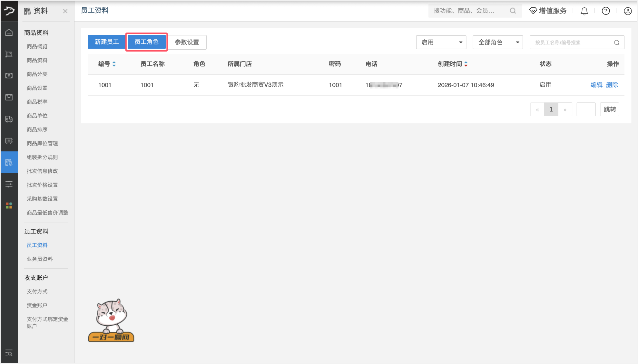This screenshot has width=638, height=364.
Task: Open the settings sliders icon in the sidebar
Action: [9, 184]
